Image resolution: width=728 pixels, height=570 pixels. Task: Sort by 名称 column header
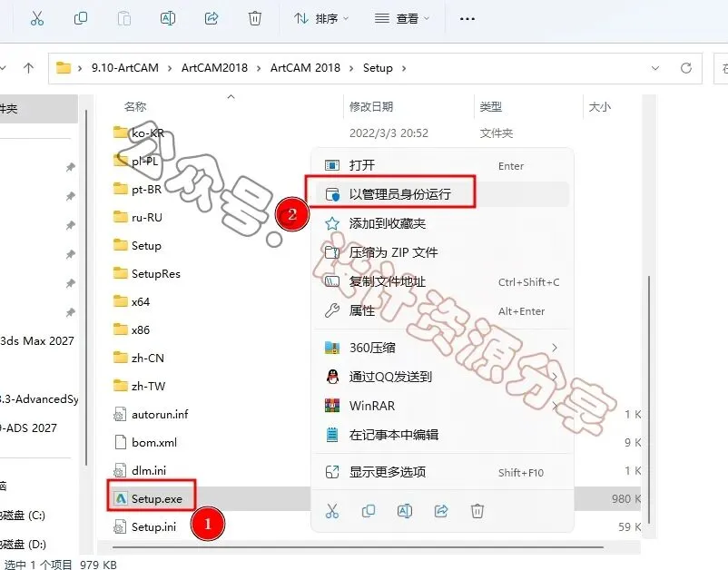[x=135, y=107]
